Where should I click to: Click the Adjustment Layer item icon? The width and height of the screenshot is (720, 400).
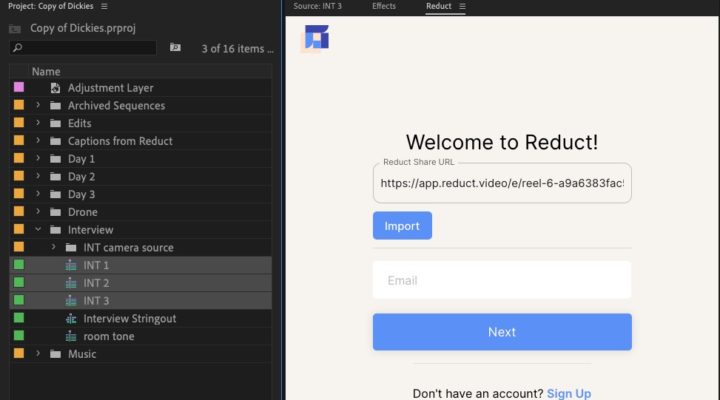click(x=55, y=88)
